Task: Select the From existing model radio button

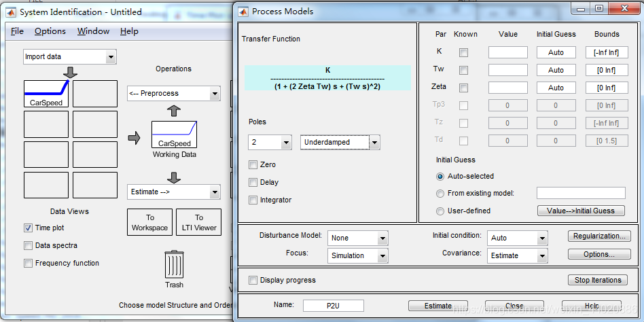Action: coord(440,194)
